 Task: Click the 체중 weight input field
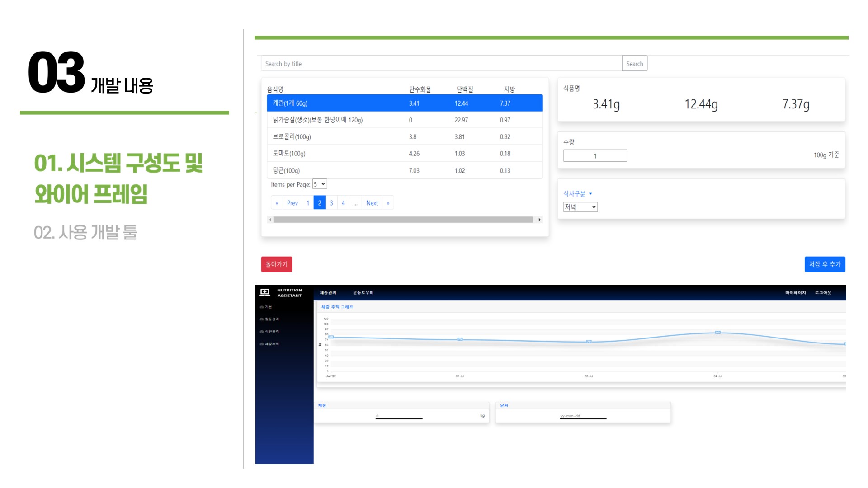399,416
